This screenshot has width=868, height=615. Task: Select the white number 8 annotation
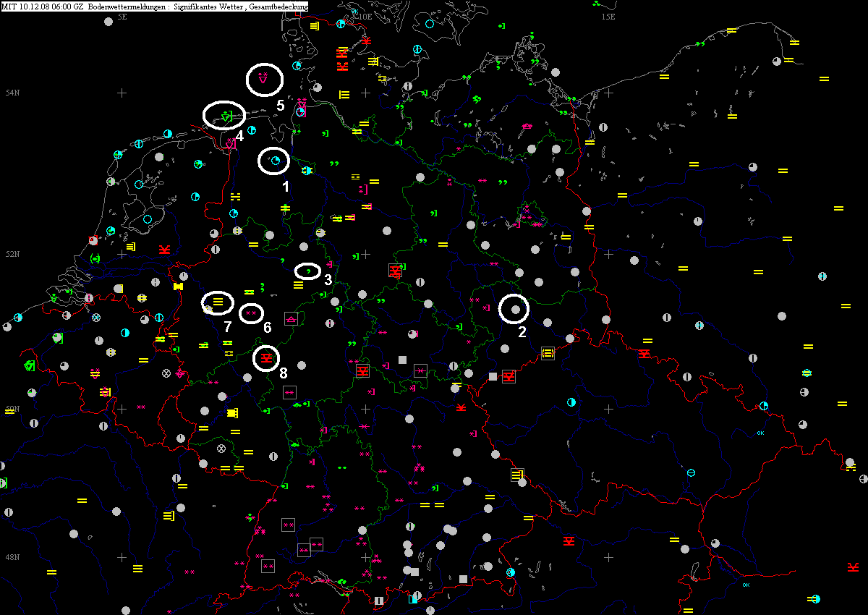[284, 373]
